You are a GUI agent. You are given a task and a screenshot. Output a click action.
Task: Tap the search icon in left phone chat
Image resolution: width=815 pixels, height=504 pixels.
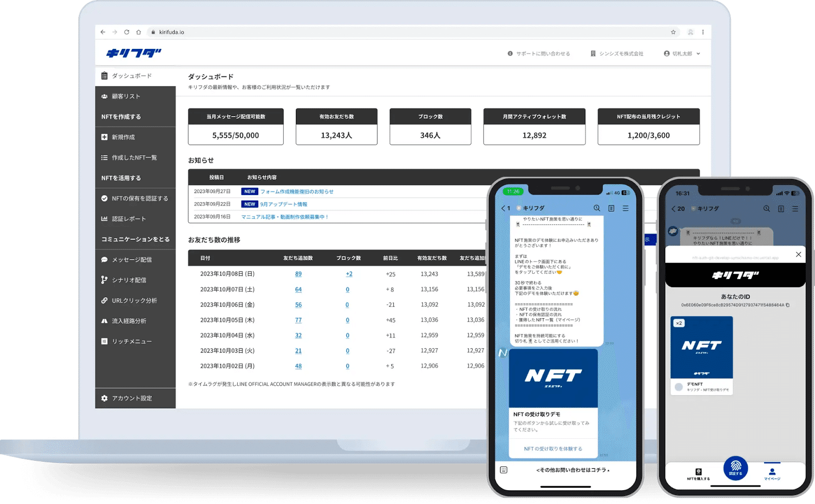click(x=597, y=208)
